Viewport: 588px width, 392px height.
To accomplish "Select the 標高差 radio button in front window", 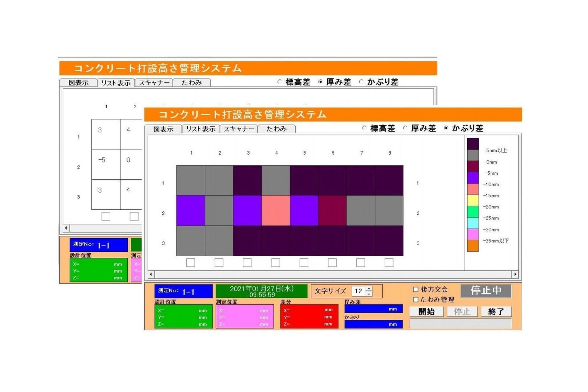I will tap(364, 128).
